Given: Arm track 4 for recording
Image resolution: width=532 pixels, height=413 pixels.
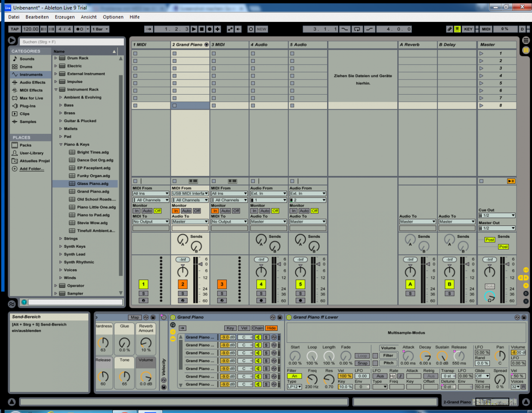Looking at the screenshot, I should pos(261,301).
